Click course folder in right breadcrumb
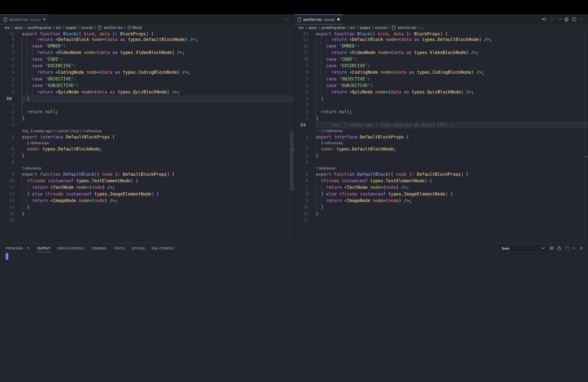Viewport: 588px width, 382px height. [381, 27]
